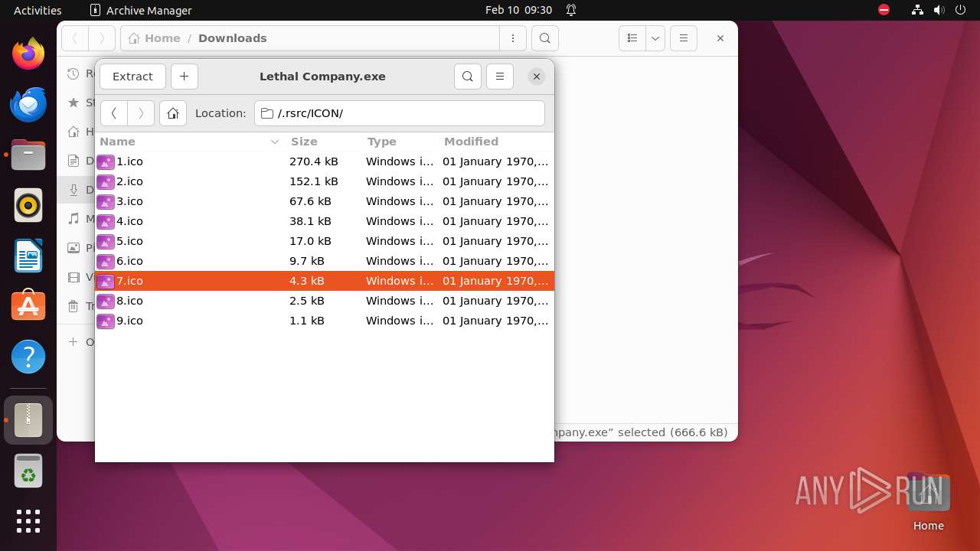The image size is (980, 551).
Task: Go back in archive location history
Action: 114,113
